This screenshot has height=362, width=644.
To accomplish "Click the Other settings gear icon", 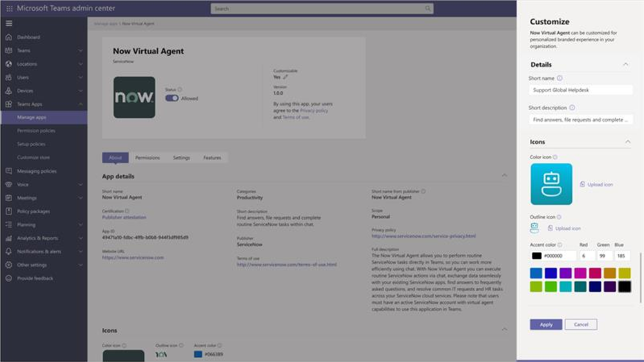I will [8, 265].
